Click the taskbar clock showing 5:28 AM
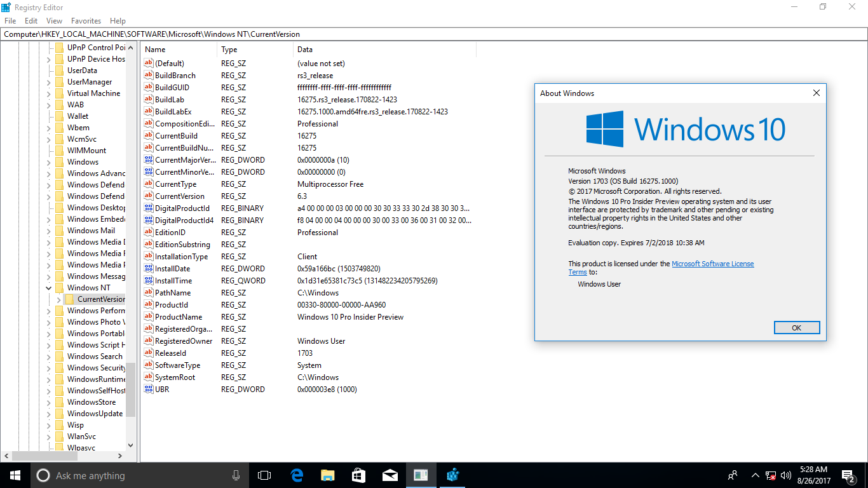The height and width of the screenshot is (488, 868). [814, 475]
